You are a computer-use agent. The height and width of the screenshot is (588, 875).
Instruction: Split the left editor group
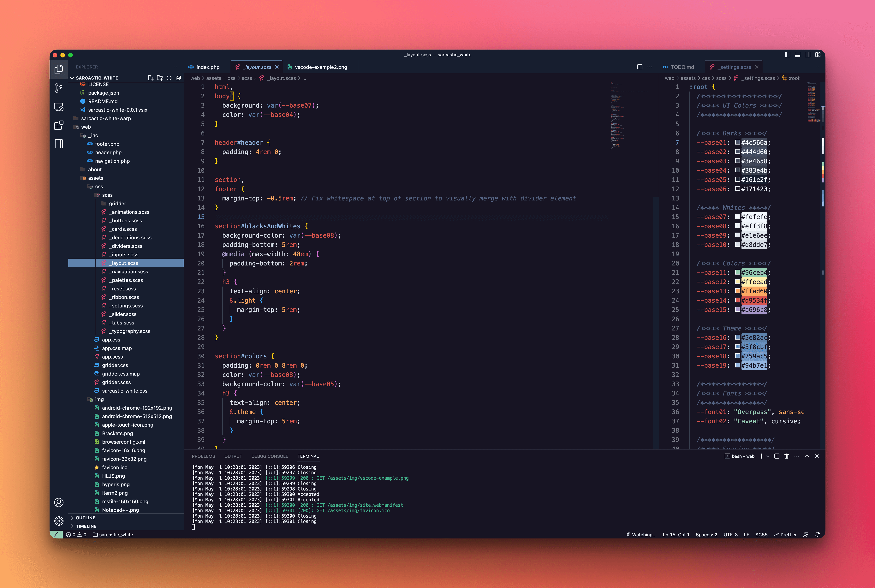tap(640, 67)
